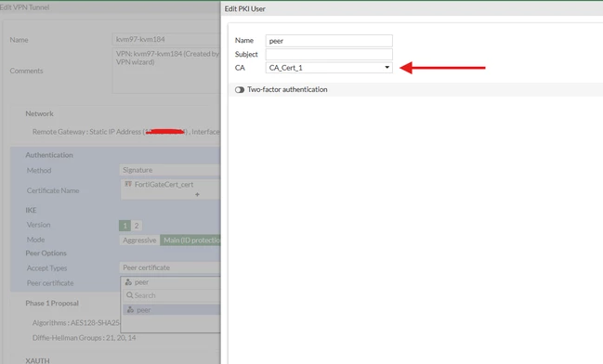This screenshot has height=364, width=603.
Task: Click the Phase 1 Proposal section heading
Action: pyautogui.click(x=52, y=304)
